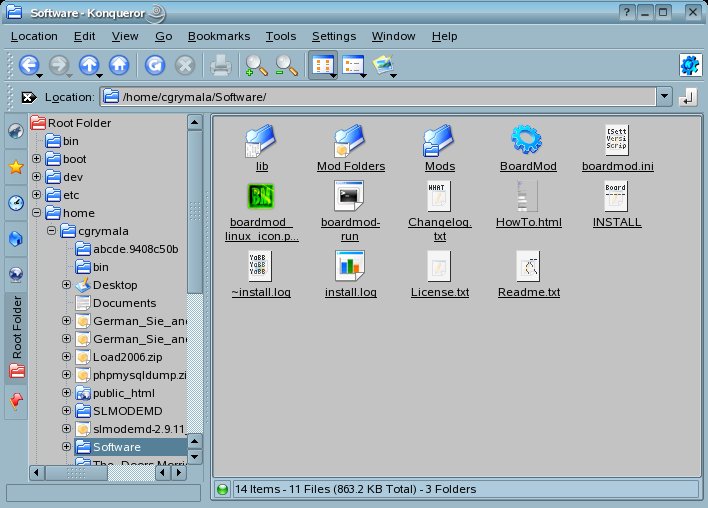The width and height of the screenshot is (708, 508).
Task: Expand the SLMODEMD tree node
Action: pyautogui.click(x=66, y=410)
